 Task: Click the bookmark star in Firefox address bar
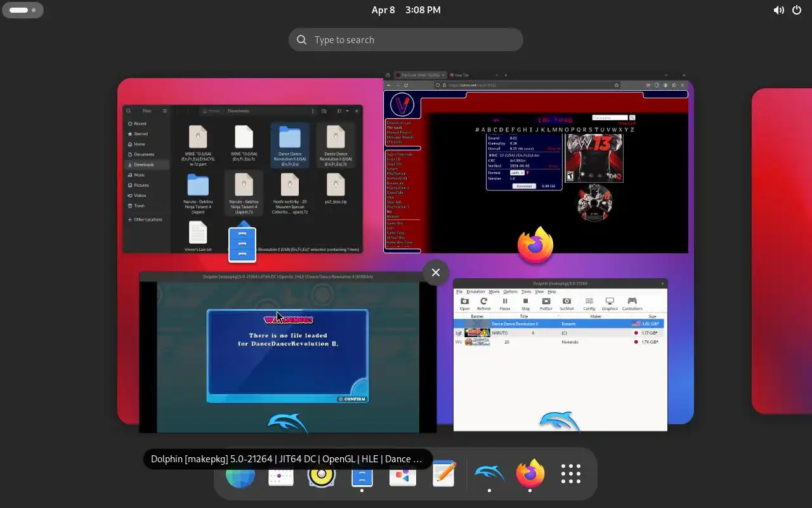617,84
